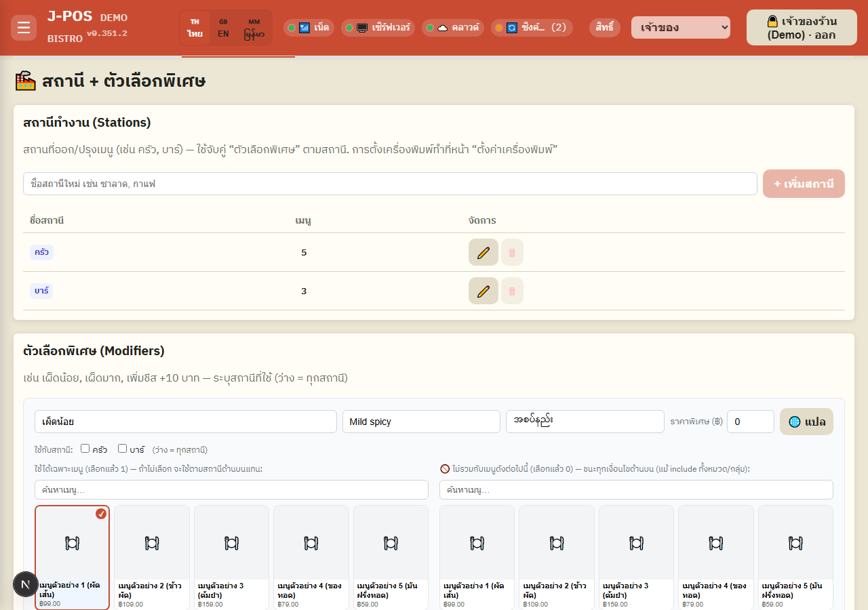Edit the บาร์ station with pencil icon

(x=484, y=291)
